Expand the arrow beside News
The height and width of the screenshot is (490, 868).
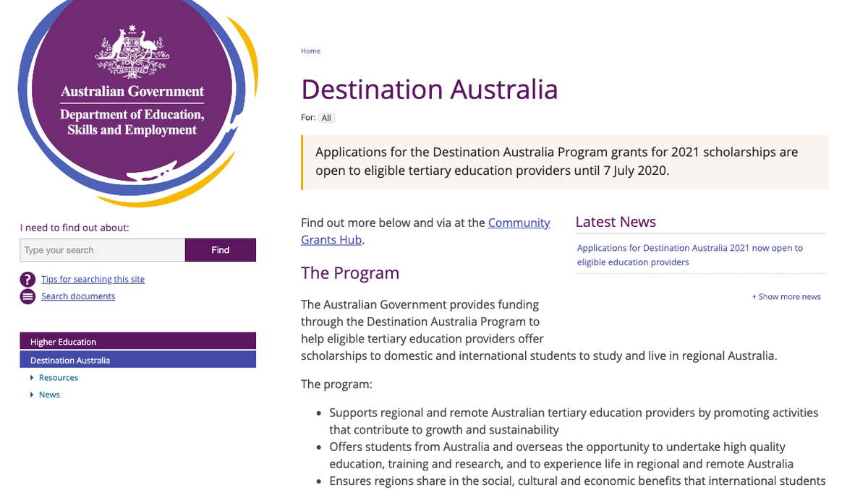point(32,395)
